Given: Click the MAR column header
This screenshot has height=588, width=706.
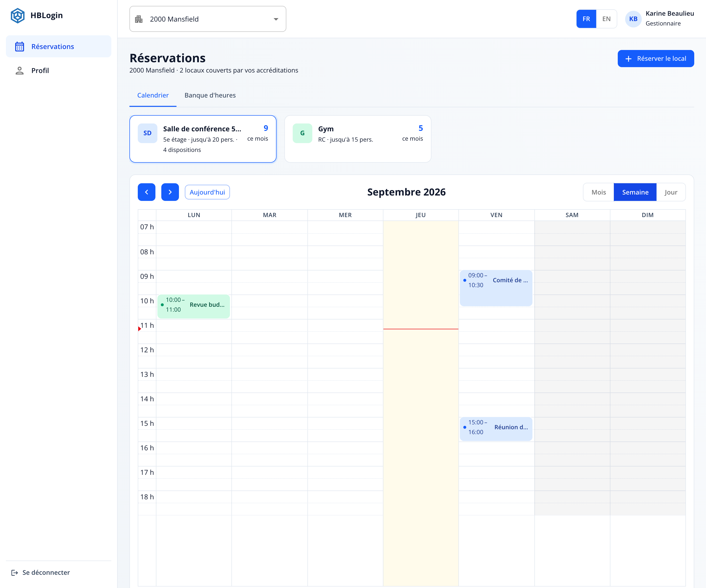Looking at the screenshot, I should tap(269, 215).
